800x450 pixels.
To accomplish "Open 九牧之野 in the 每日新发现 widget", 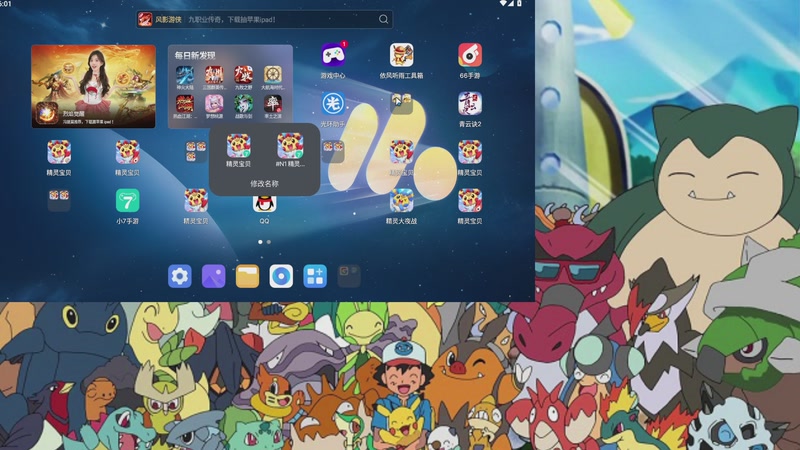I will coord(243,75).
